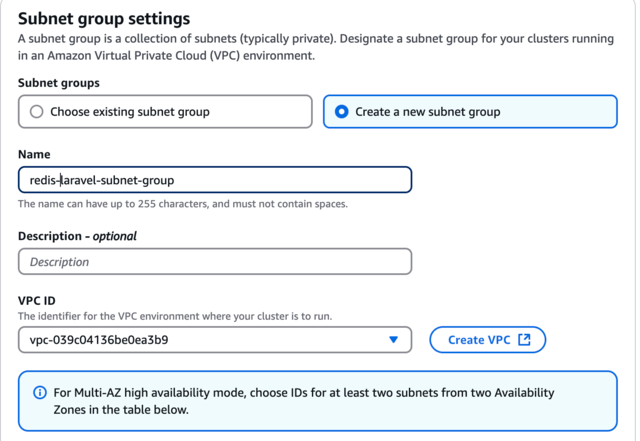Click the Subnet group settings heading
Image resolution: width=640 pixels, height=441 pixels.
tap(104, 19)
